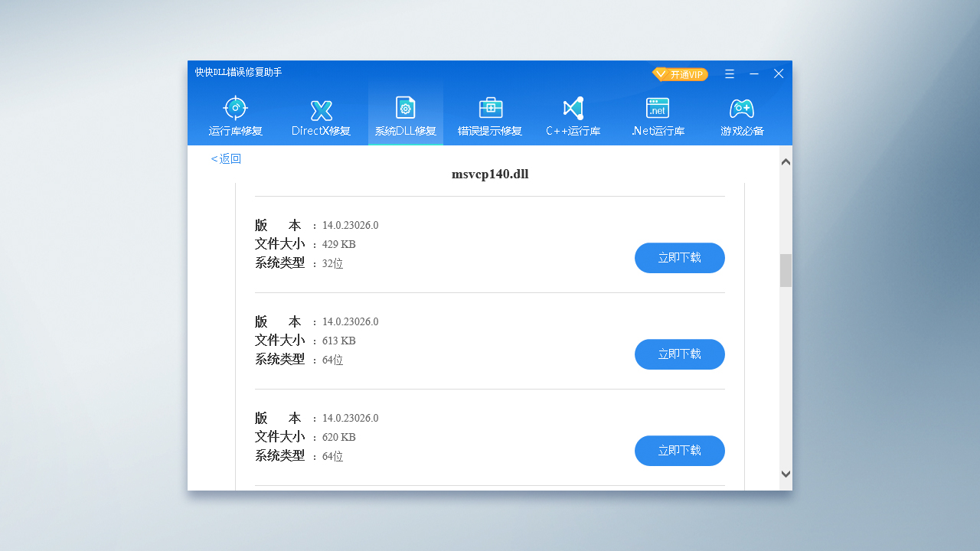Switch to the 错误提示修复 tab
This screenshot has width=980, height=551.
click(489, 115)
